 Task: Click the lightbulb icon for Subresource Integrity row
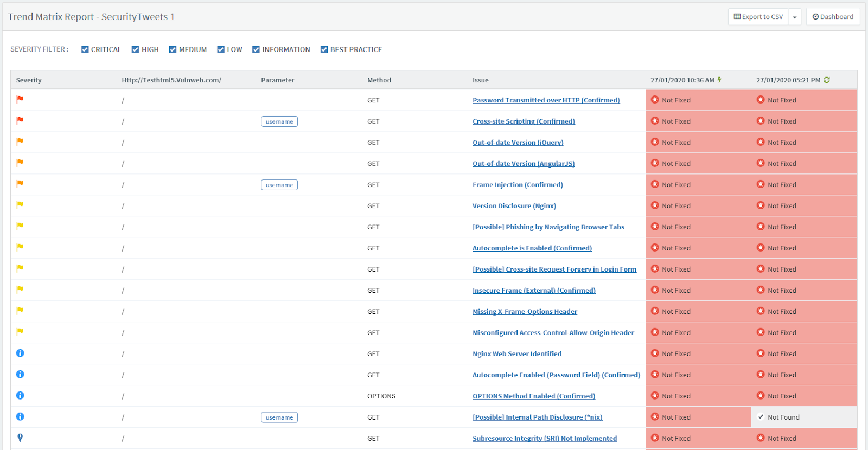(x=20, y=438)
